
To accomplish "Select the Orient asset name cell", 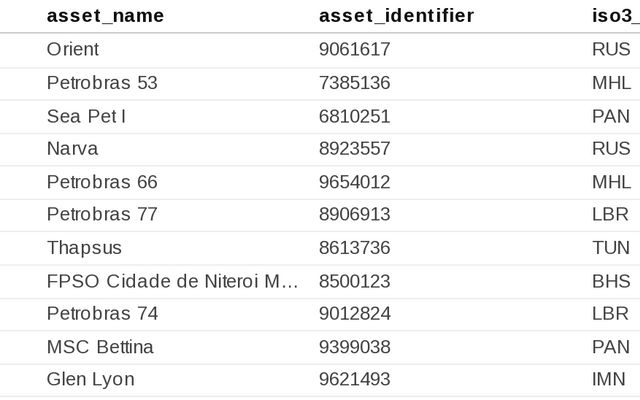I will (x=73, y=50).
